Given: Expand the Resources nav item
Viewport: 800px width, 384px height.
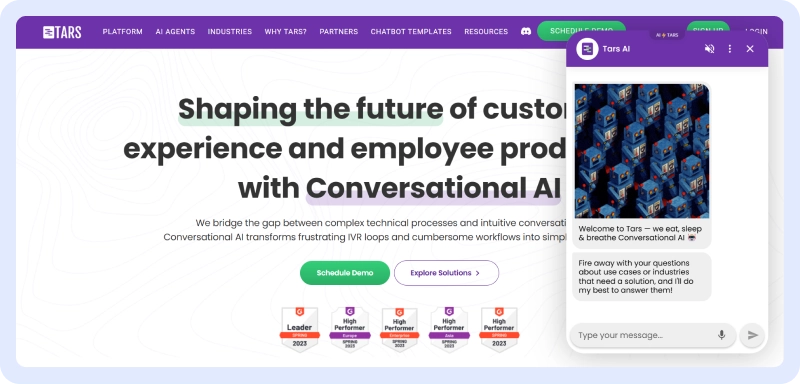Looking at the screenshot, I should pyautogui.click(x=486, y=32).
